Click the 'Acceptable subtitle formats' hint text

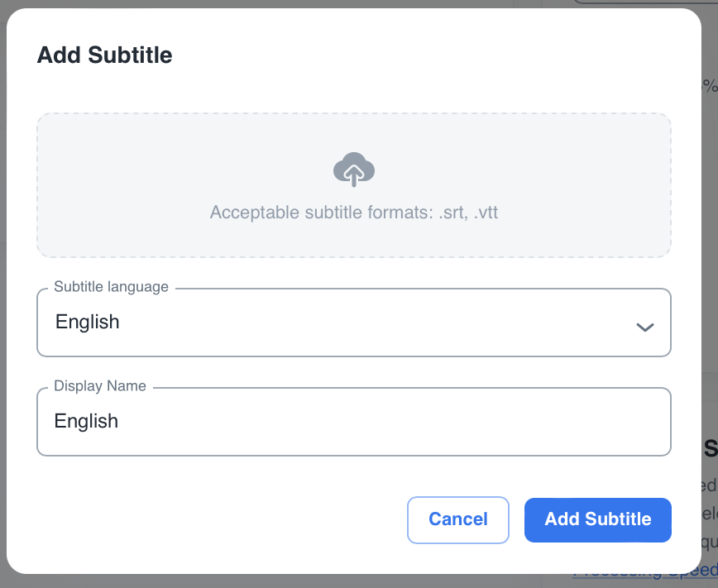353,213
